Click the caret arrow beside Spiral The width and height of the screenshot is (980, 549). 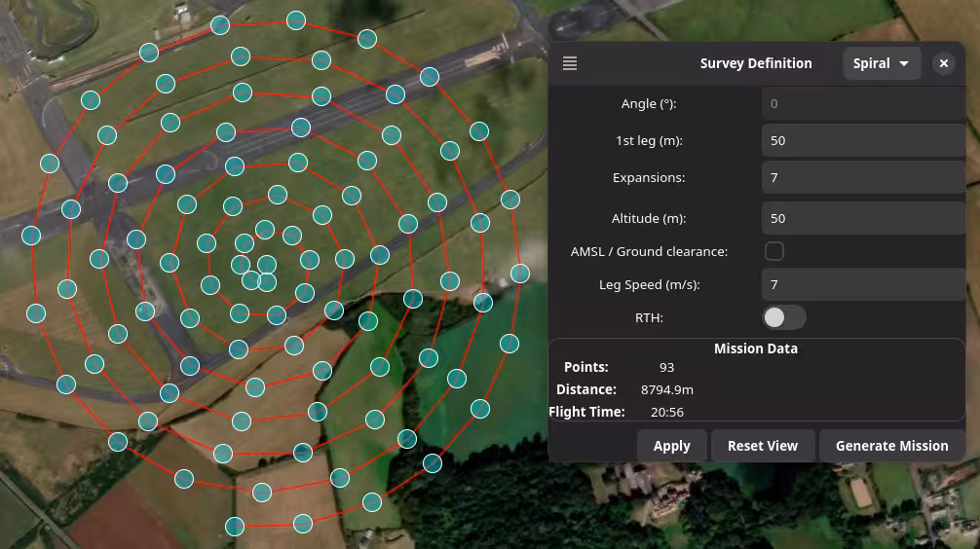point(904,63)
